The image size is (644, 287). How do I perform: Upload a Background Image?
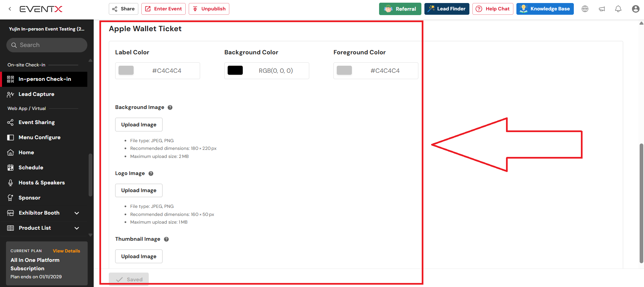coord(139,125)
